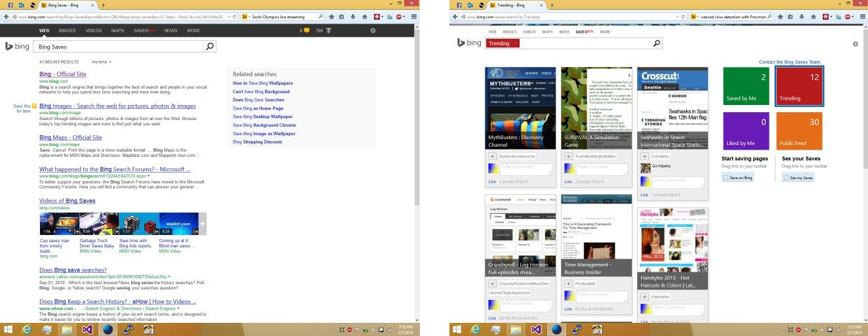
Task: Open the MORE menu on the Bing Saves results page
Action: [194, 30]
